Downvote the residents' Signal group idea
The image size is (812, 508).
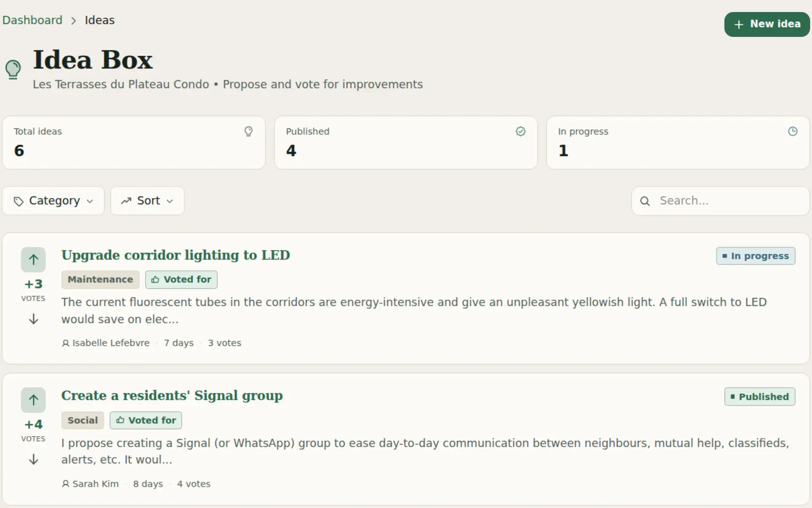[x=33, y=459]
